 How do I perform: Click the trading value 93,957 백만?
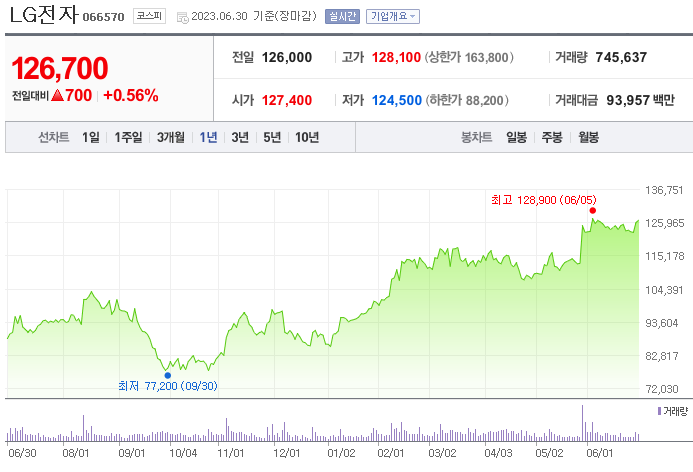(x=640, y=100)
